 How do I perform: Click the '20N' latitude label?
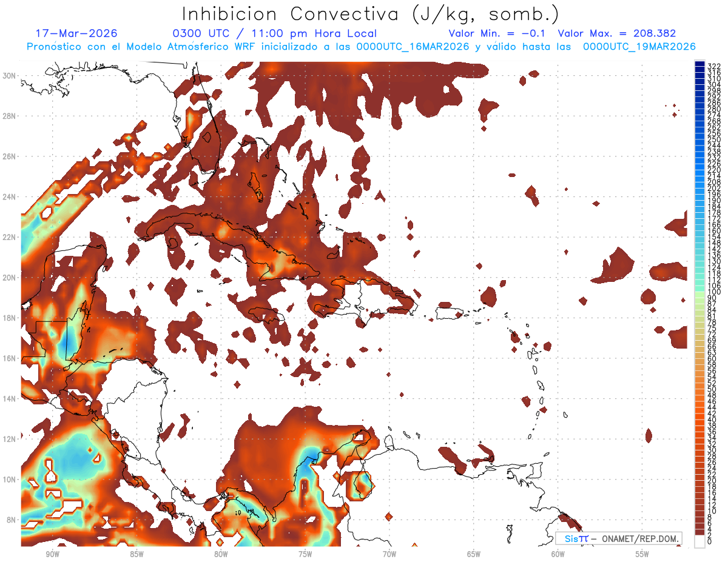click(x=10, y=278)
